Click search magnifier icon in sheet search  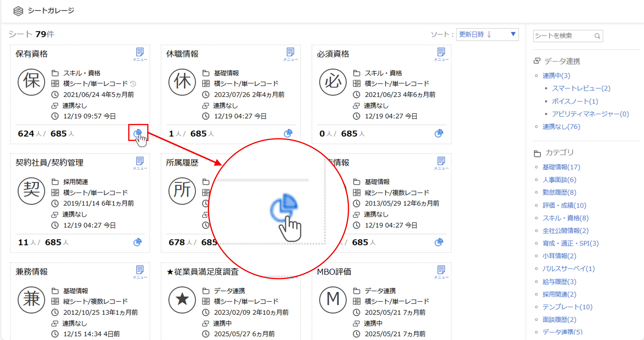coord(597,36)
